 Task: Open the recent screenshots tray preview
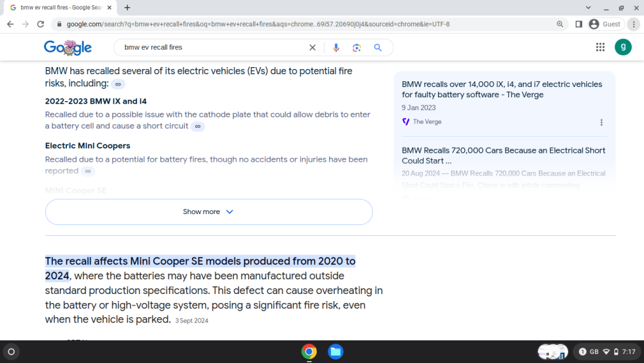553,352
